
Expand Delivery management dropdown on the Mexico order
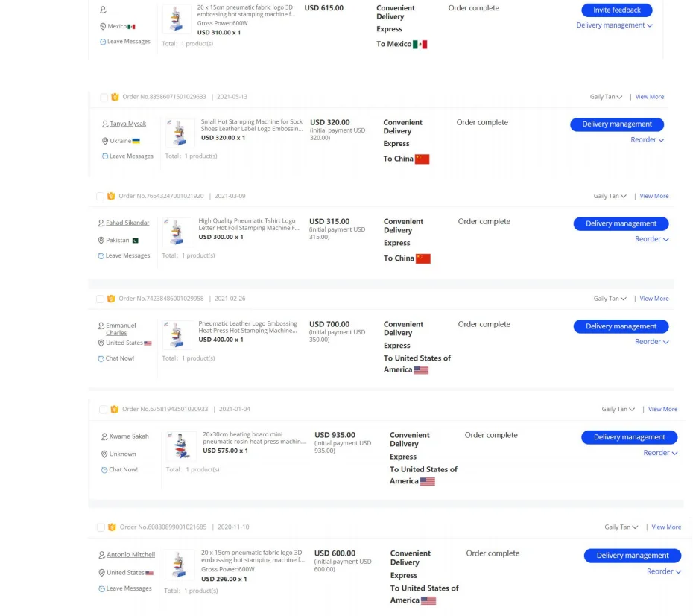point(614,25)
